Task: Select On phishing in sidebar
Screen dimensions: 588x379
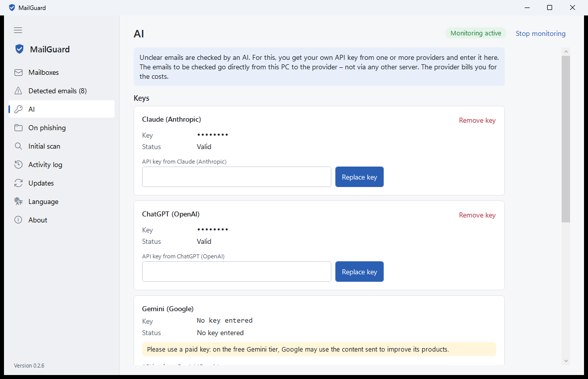Action: (x=61, y=128)
